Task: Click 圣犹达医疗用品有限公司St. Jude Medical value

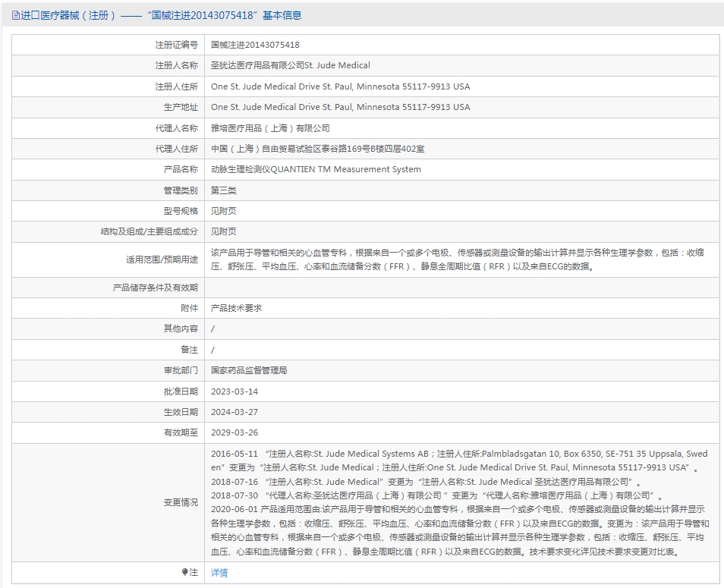Action: tap(291, 65)
